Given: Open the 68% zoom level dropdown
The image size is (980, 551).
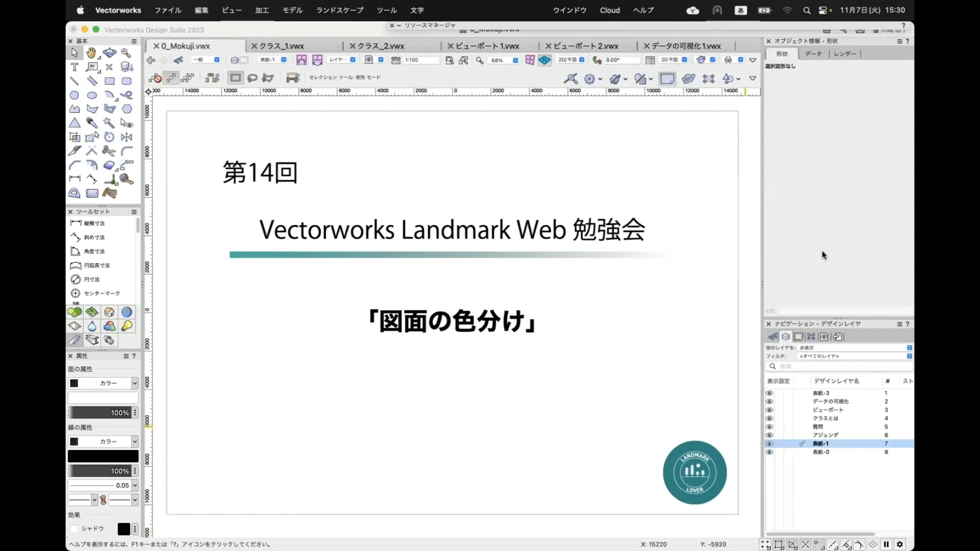Looking at the screenshot, I should tap(503, 60).
